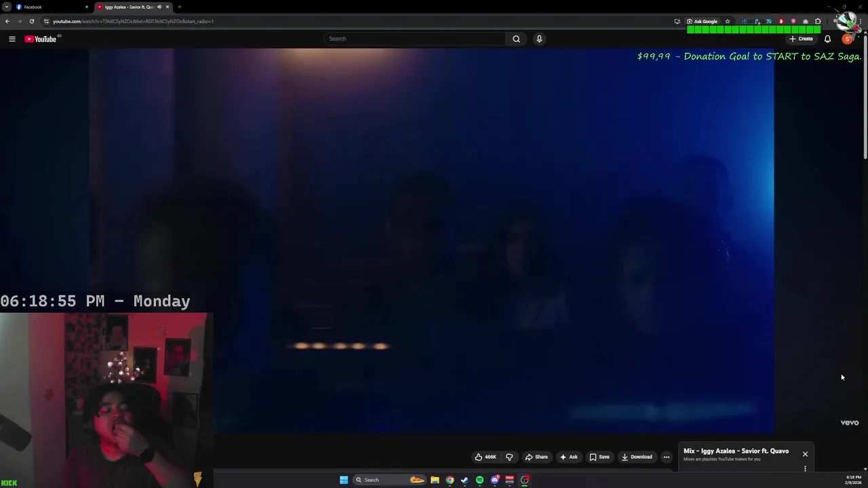Click the video player area
This screenshot has width=868, height=488.
point(431,241)
